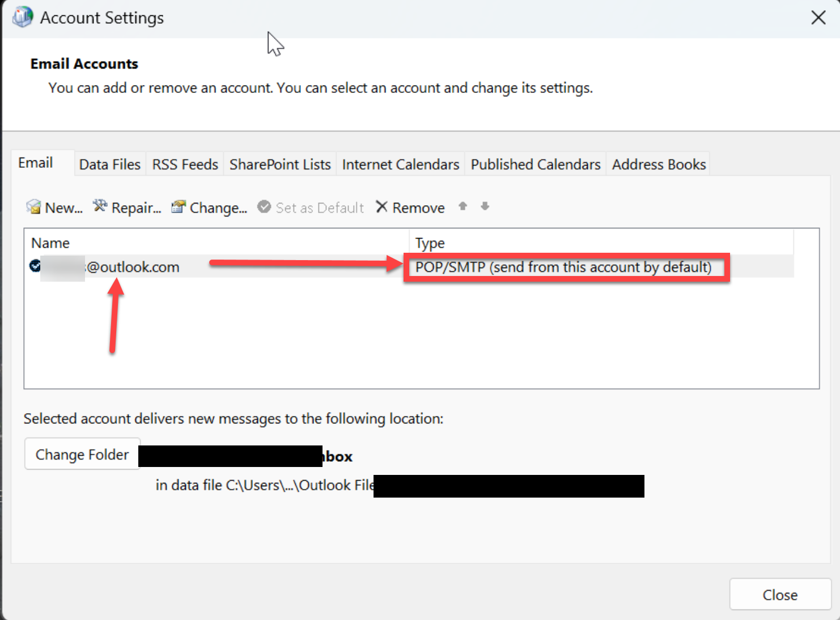
Task: Click the Change account icon
Action: click(x=179, y=207)
